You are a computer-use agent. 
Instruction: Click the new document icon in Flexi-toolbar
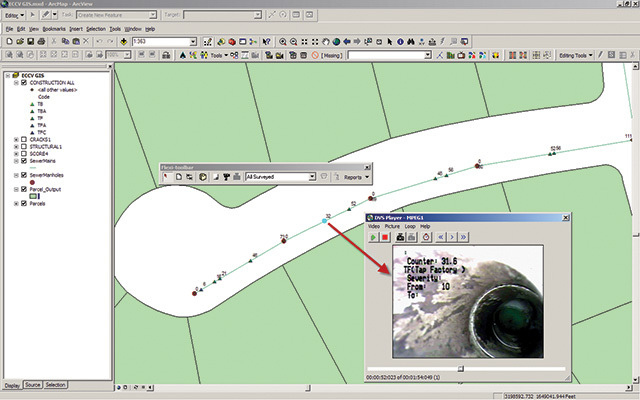[x=178, y=176]
